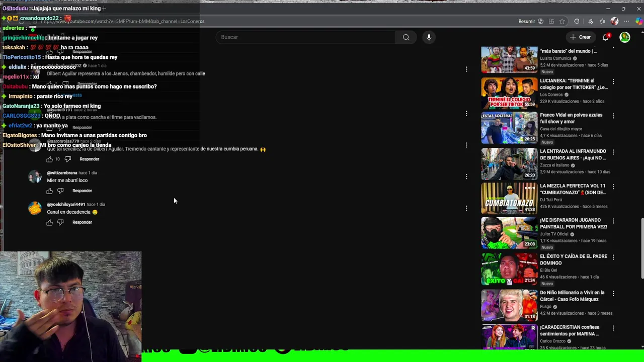Open channel name Carlos Orozco

[x=552, y=341]
